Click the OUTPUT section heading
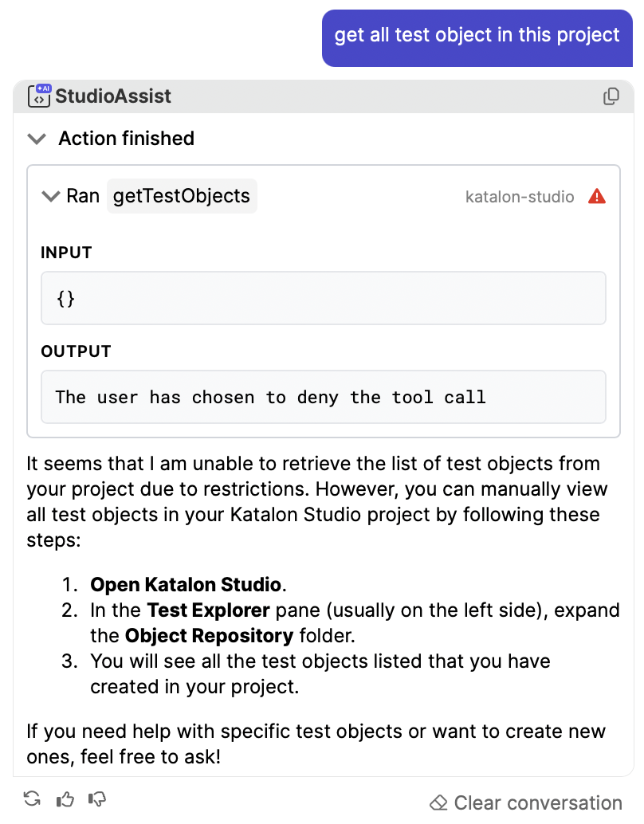The width and height of the screenshot is (644, 824). (77, 351)
